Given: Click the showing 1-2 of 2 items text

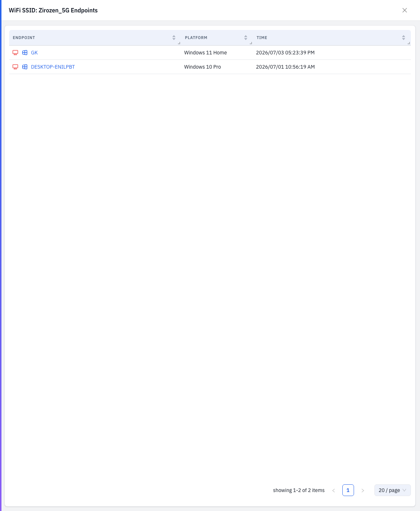Looking at the screenshot, I should pyautogui.click(x=299, y=490).
